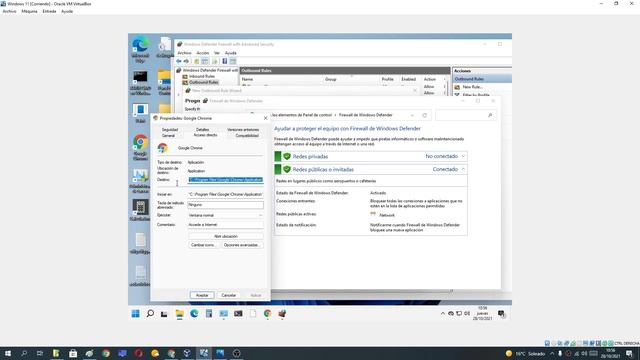Click New Rule action in Acciones pane
This screenshot has height=360, width=640.
tap(472, 87)
